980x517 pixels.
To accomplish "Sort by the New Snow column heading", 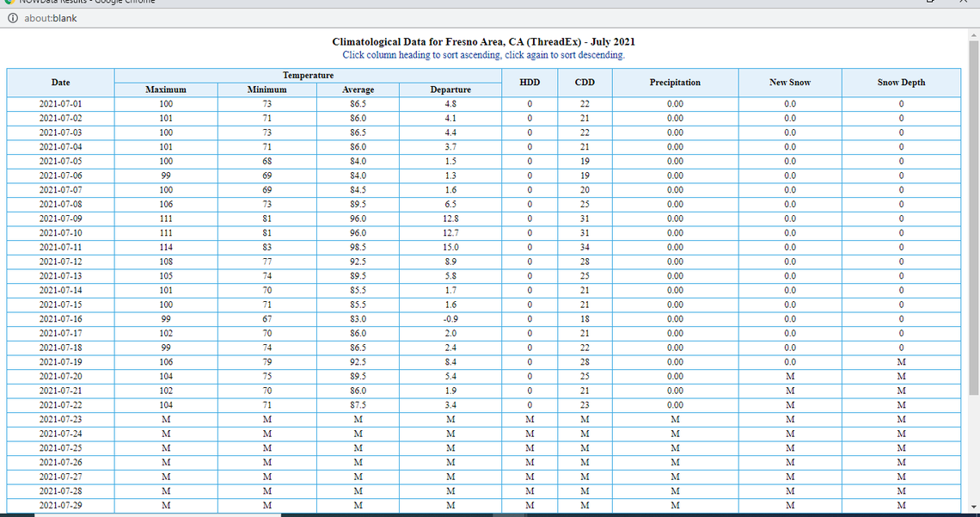I will 789,82.
